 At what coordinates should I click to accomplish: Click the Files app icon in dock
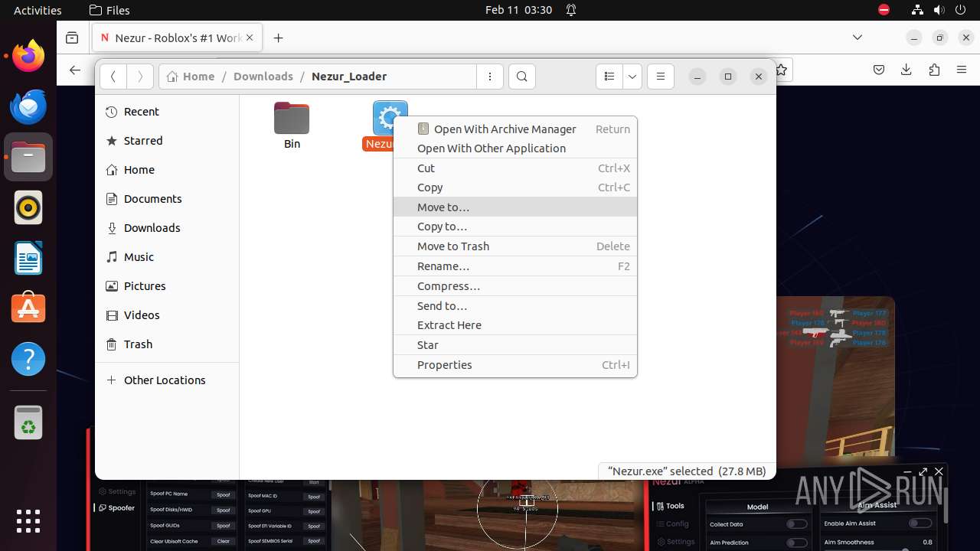[x=28, y=157]
